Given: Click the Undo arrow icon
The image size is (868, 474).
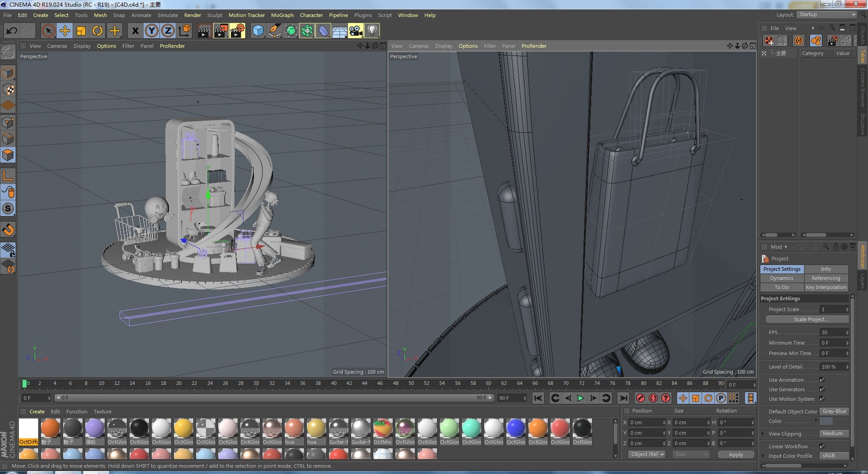Looking at the screenshot, I should click(12, 31).
